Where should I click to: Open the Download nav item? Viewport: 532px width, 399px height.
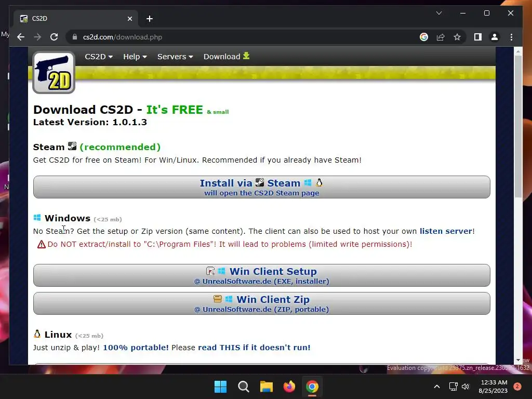(227, 56)
